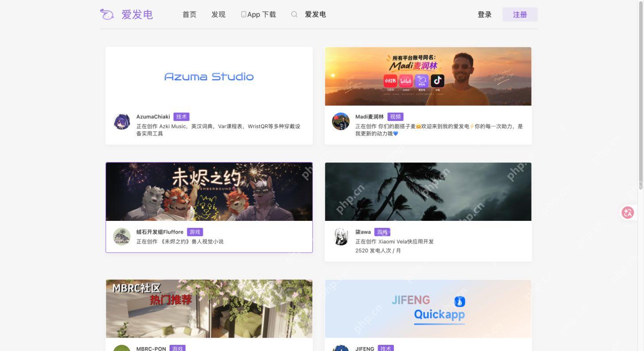The image size is (644, 351).
Task: Click the JIFENG creator name
Action: [365, 349]
